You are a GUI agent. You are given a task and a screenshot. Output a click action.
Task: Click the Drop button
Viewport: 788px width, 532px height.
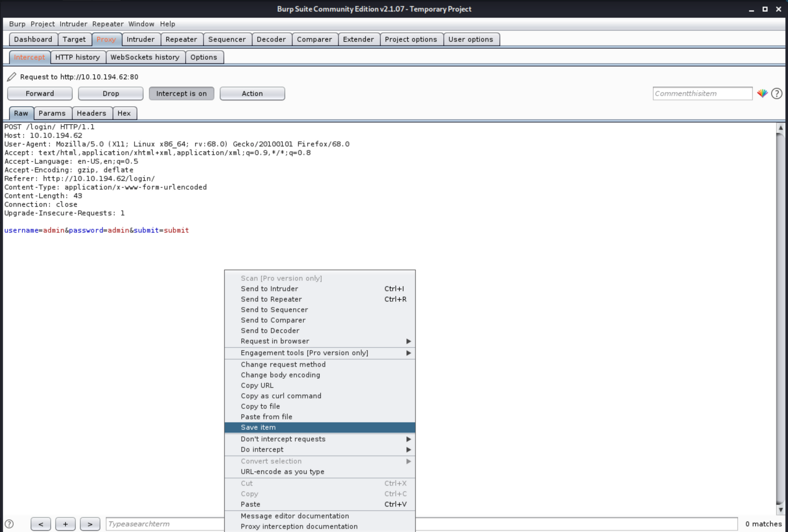point(111,93)
